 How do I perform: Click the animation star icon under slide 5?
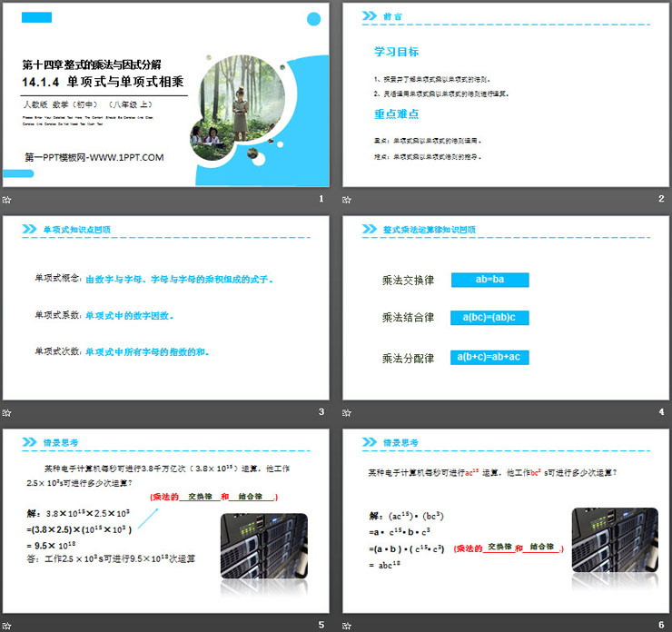(8, 624)
